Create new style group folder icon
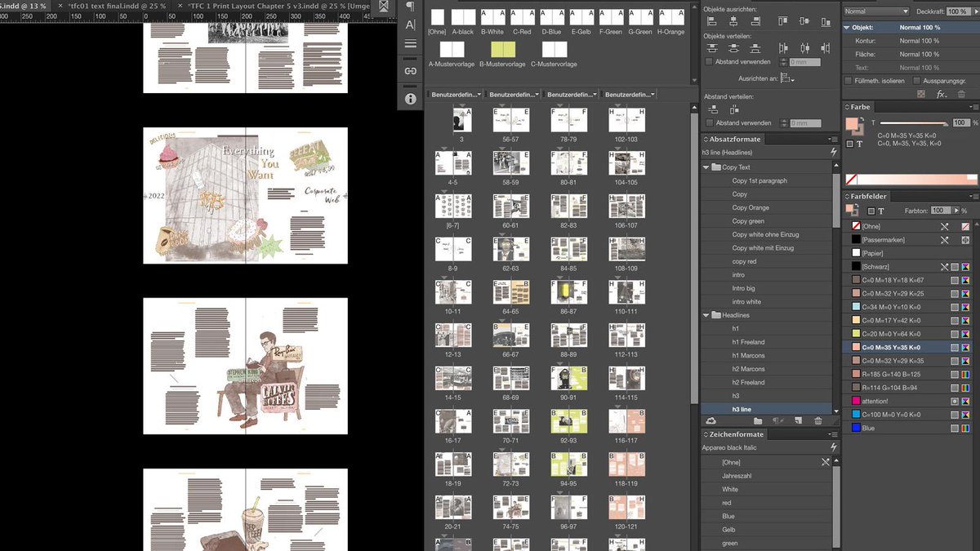 click(757, 420)
